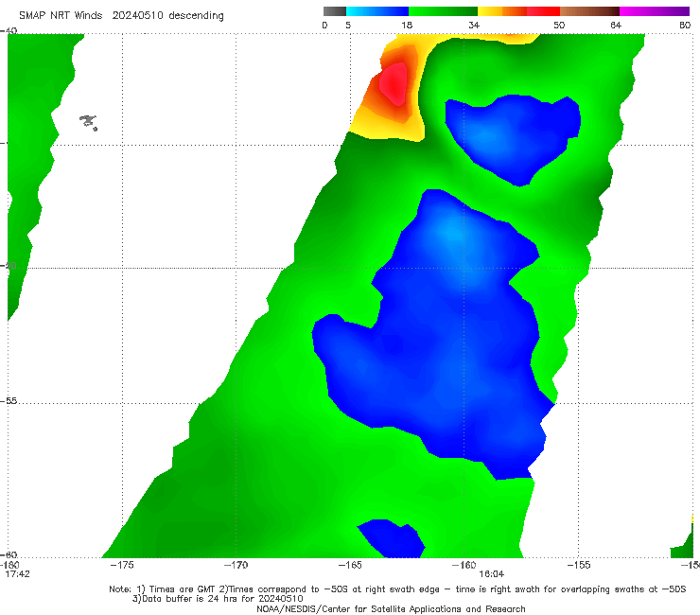Click the '-165' longitude axis label
Viewport: 700px width, 615px height.
350,565
